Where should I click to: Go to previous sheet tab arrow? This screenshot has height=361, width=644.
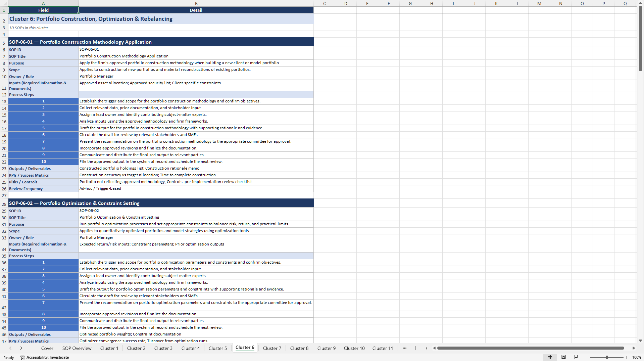tap(10, 348)
